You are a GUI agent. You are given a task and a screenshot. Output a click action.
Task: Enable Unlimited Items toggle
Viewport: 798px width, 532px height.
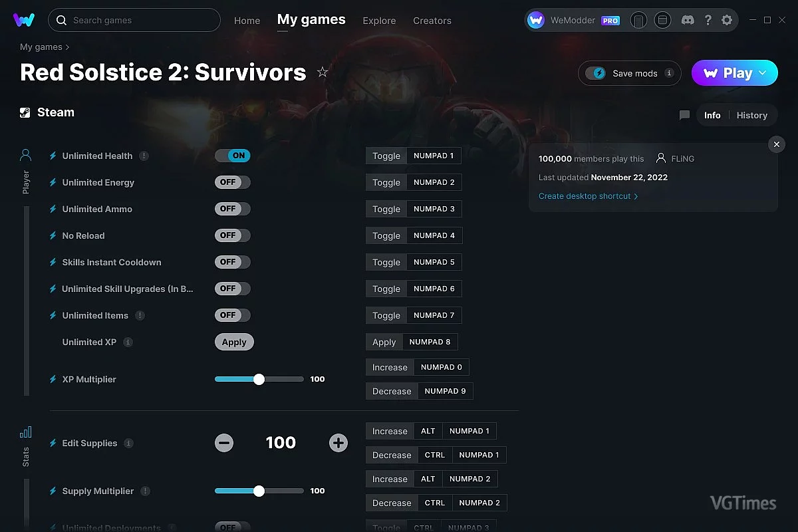233,315
